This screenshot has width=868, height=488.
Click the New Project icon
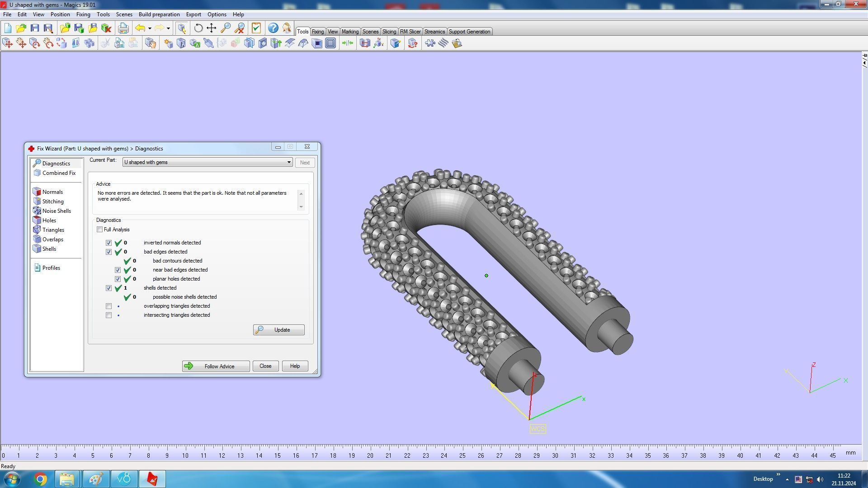[8, 28]
